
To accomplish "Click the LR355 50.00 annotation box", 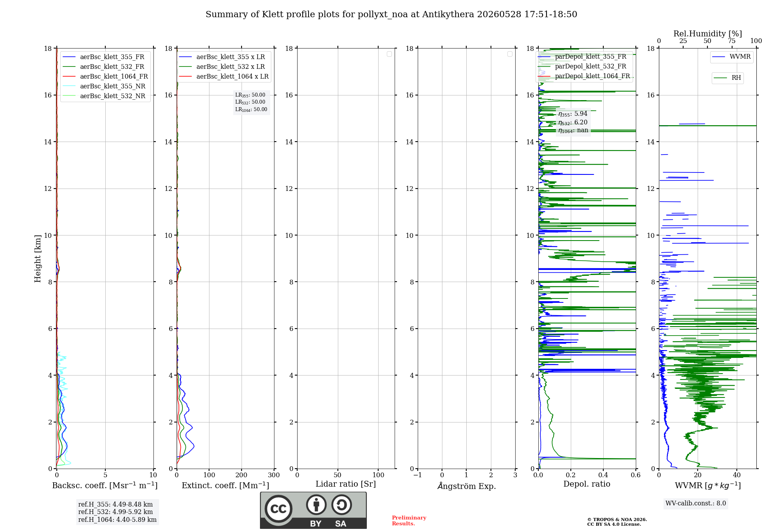I will point(251,102).
